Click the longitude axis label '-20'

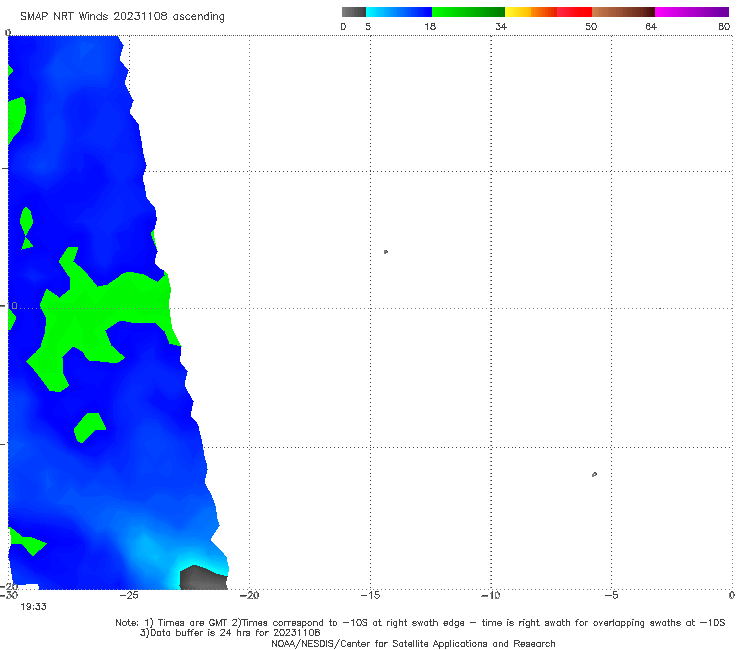[250, 596]
